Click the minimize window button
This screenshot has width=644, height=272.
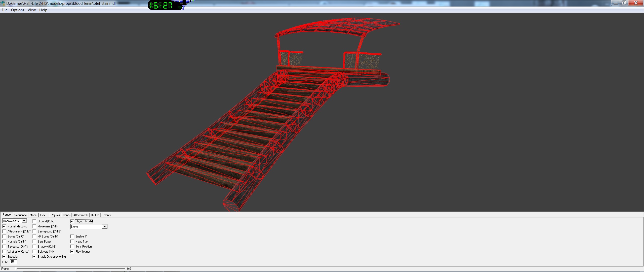[615, 3]
